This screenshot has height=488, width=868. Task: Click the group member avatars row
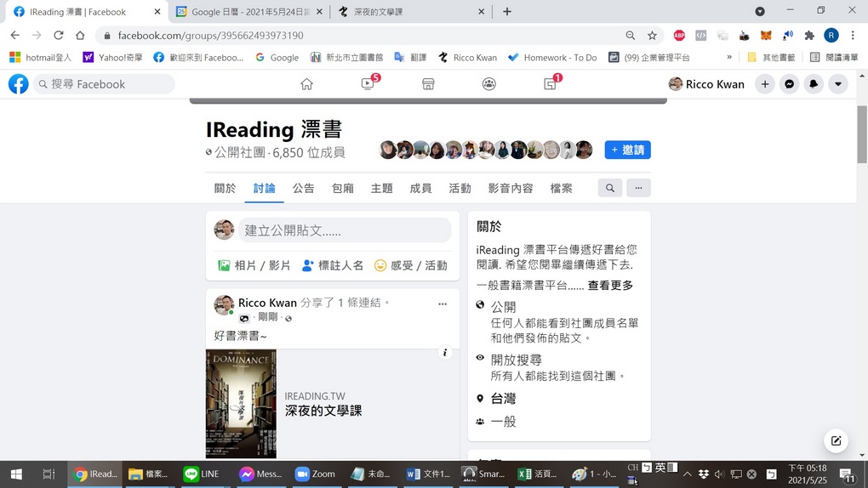coord(486,150)
